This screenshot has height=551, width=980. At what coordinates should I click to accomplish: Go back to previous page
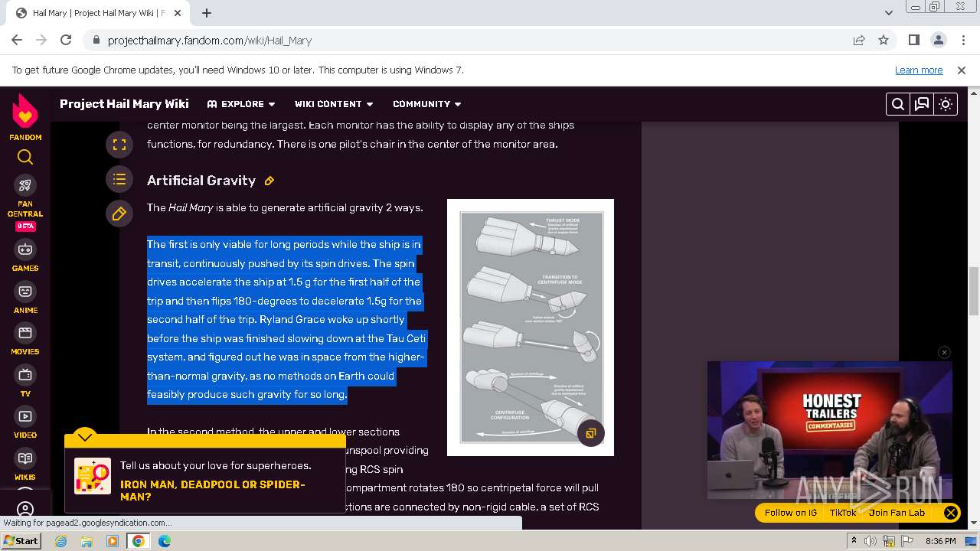[x=17, y=40]
